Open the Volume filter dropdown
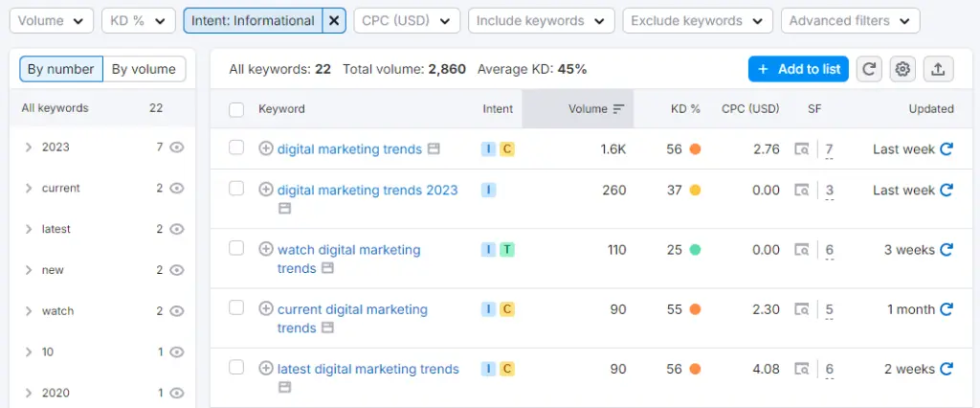The image size is (980, 408). (x=52, y=20)
